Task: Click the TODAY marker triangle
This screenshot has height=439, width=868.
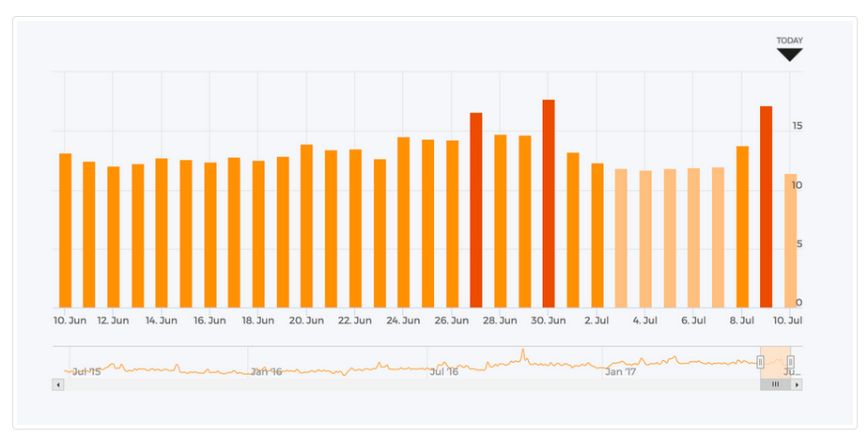Action: 789,55
